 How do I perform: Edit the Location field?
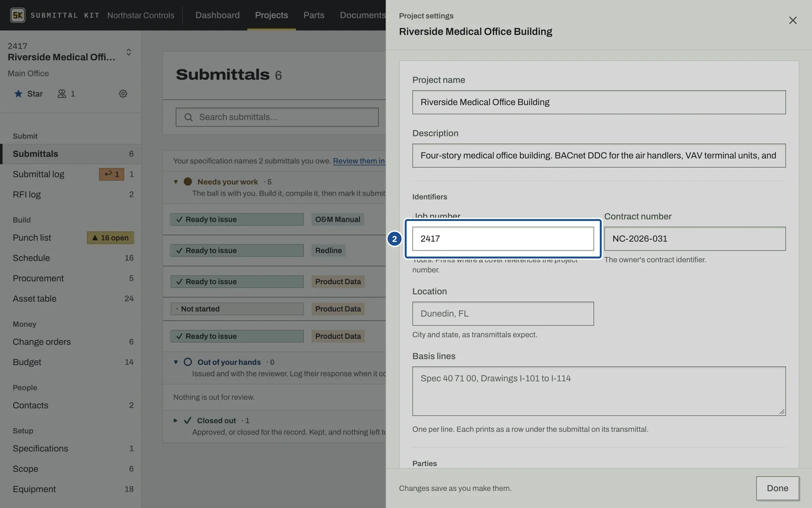(503, 314)
